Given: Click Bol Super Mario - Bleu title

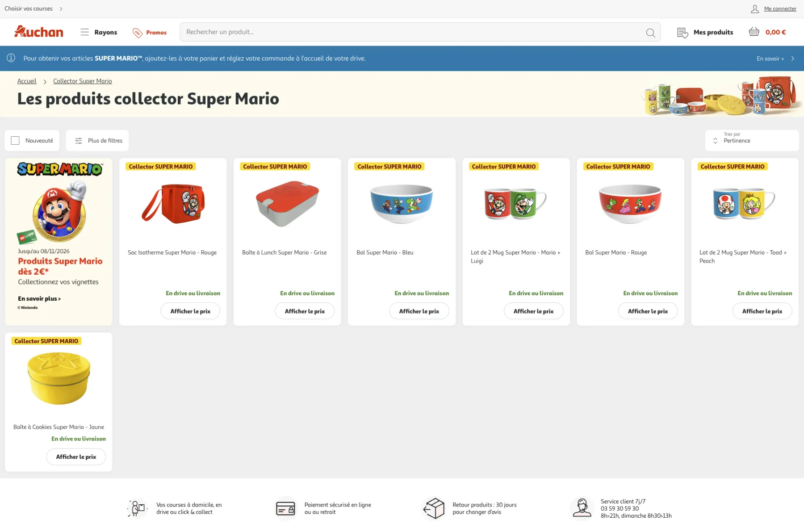Looking at the screenshot, I should (x=385, y=252).
